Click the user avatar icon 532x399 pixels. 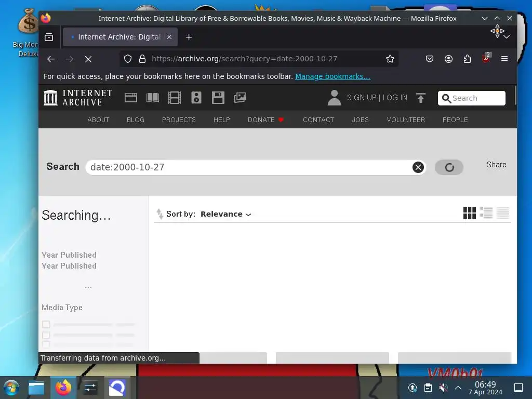(334, 98)
